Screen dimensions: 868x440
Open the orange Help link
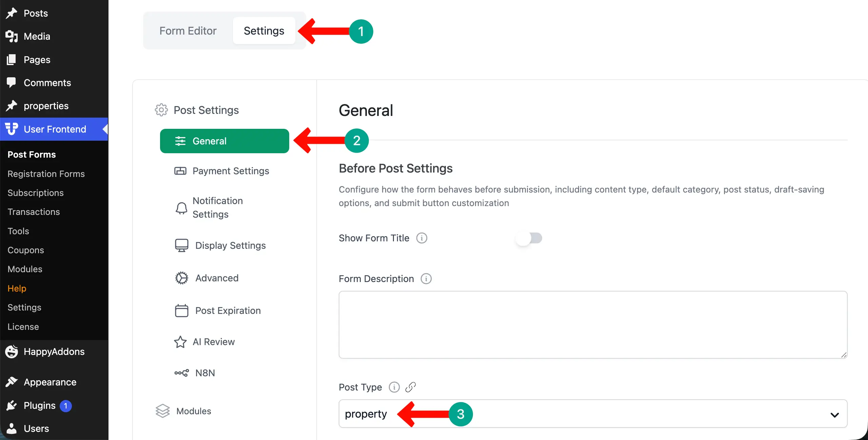point(17,288)
